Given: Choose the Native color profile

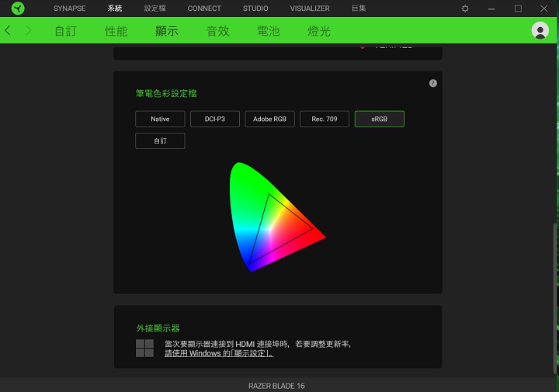Looking at the screenshot, I should 160,119.
